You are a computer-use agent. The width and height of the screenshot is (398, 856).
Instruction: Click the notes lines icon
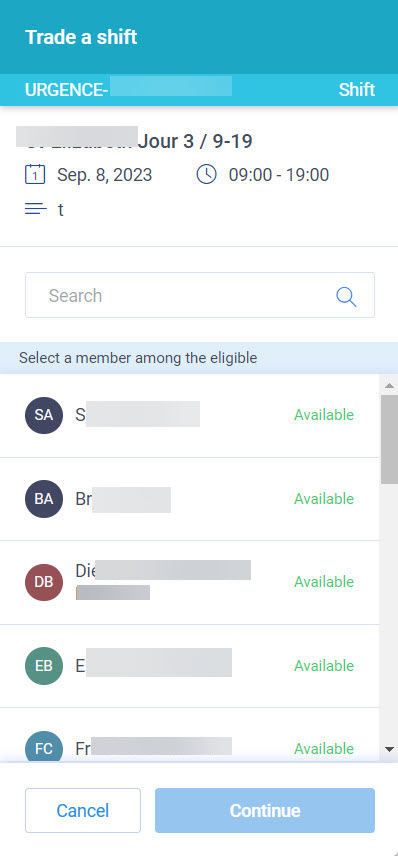click(x=36, y=209)
